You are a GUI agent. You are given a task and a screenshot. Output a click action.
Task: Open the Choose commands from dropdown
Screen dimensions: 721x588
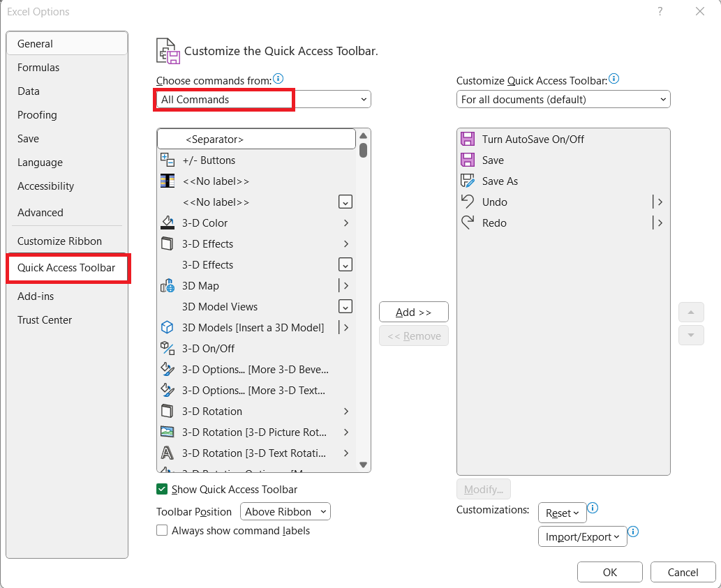[x=263, y=99]
